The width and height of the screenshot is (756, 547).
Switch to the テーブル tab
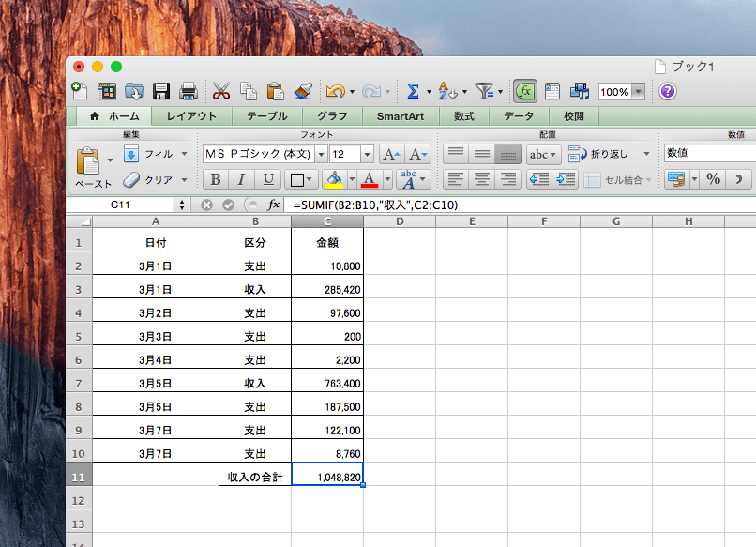click(267, 116)
